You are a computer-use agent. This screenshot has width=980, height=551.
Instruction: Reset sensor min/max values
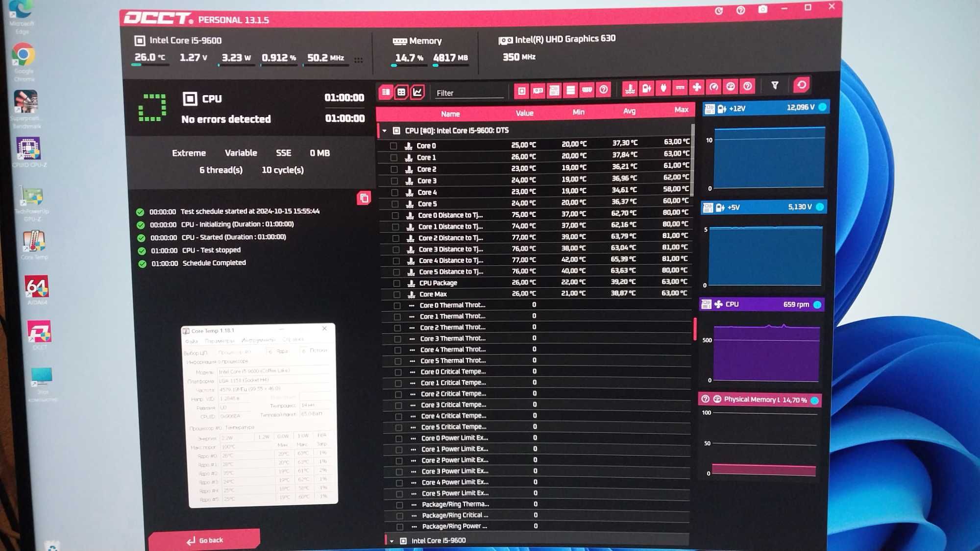tap(802, 85)
